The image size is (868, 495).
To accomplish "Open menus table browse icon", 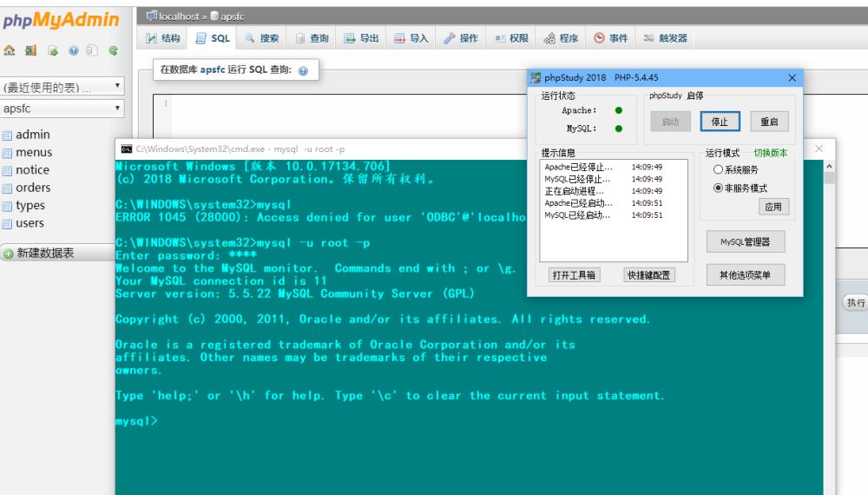I will 7,153.
